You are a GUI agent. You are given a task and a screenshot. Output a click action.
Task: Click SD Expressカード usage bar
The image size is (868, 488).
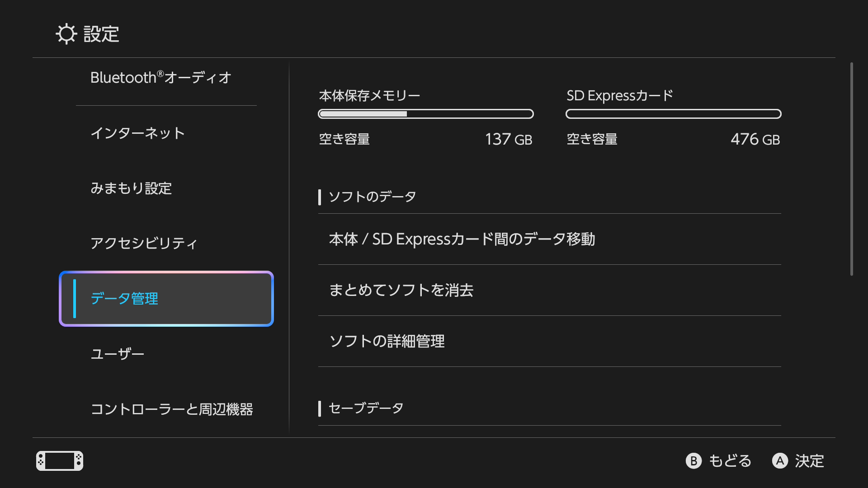[x=673, y=114]
